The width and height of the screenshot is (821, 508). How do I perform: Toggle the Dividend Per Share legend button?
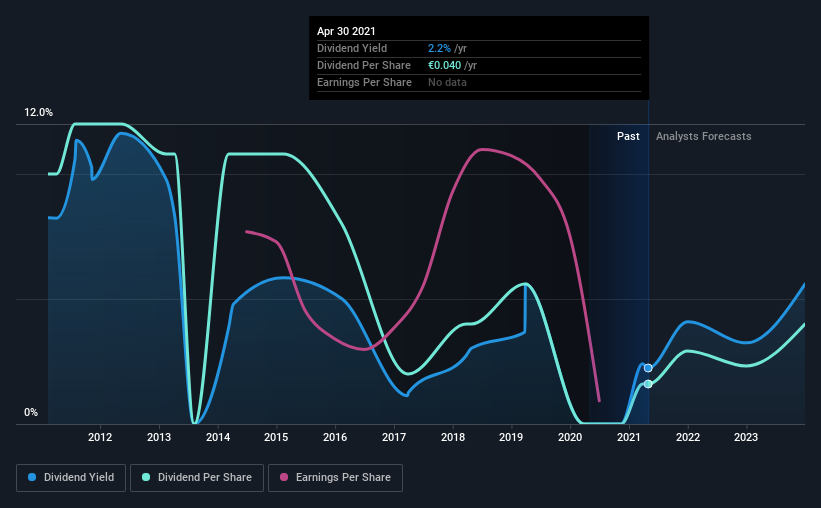coord(197,478)
